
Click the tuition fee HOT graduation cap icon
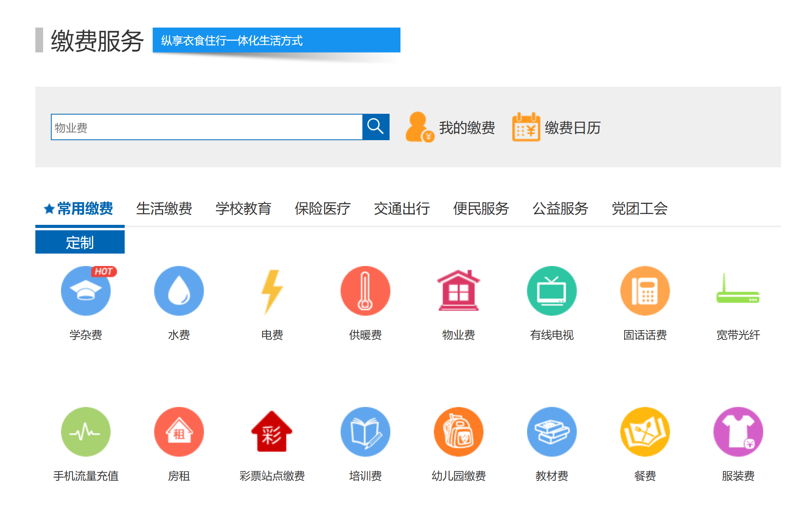[x=85, y=291]
